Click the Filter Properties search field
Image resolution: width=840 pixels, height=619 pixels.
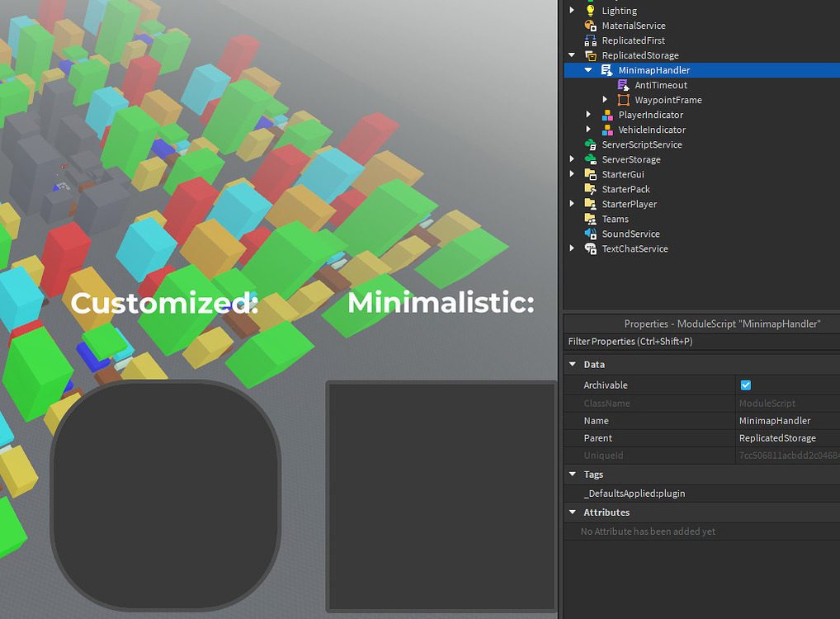click(x=701, y=342)
